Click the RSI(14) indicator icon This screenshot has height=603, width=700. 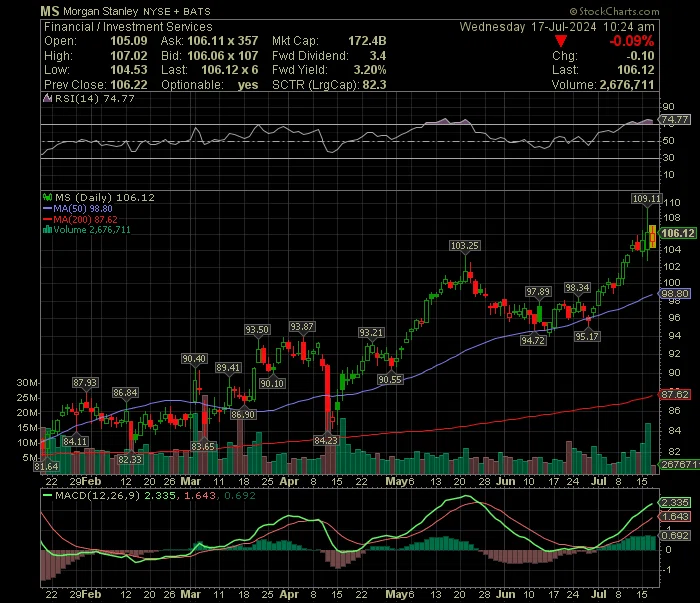click(x=47, y=98)
